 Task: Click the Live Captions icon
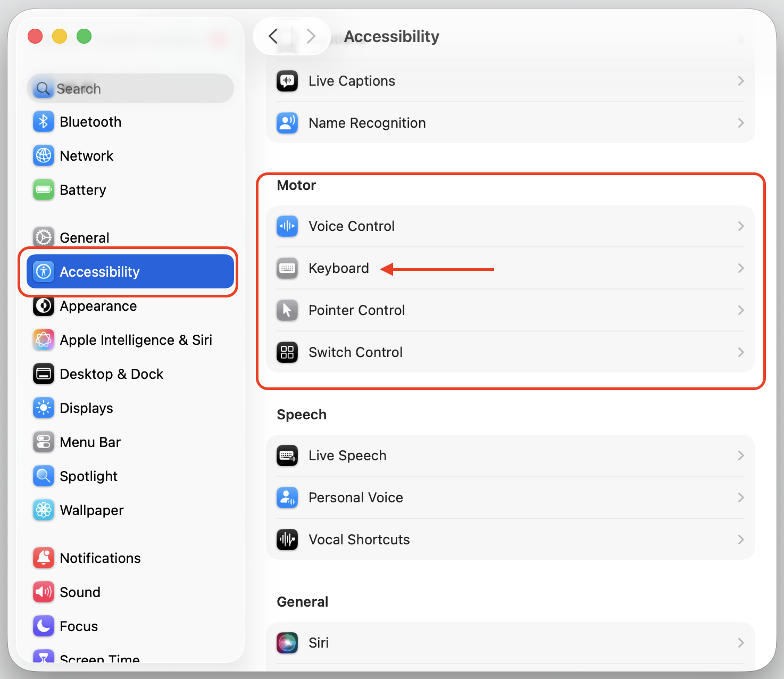click(287, 81)
